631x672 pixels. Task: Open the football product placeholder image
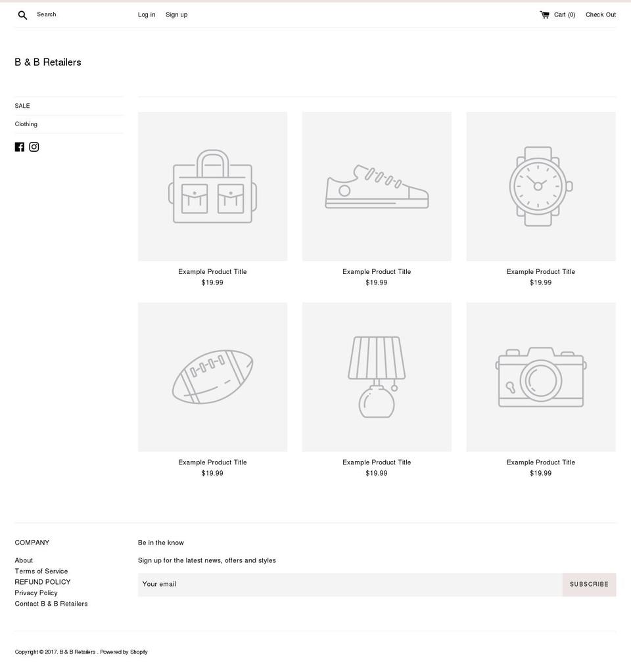(x=212, y=376)
